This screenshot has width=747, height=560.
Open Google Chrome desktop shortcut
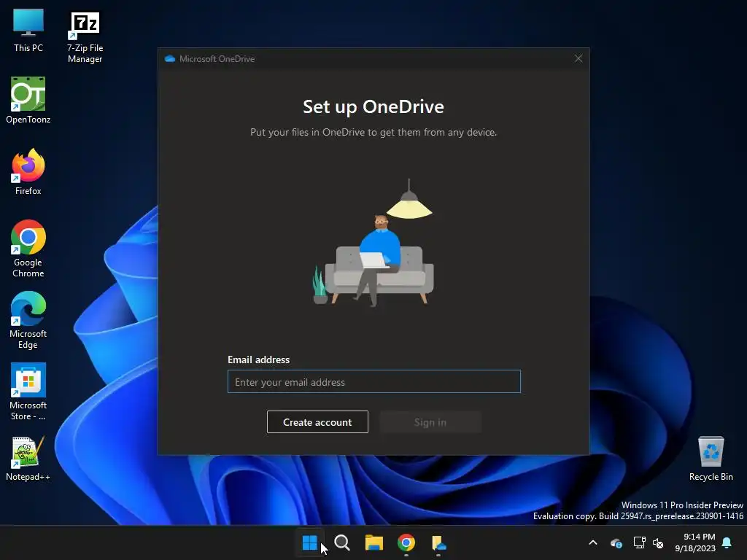(28, 248)
